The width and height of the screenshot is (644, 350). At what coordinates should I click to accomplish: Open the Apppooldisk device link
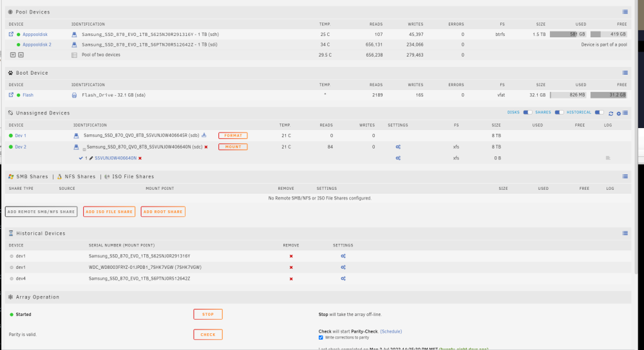point(35,35)
